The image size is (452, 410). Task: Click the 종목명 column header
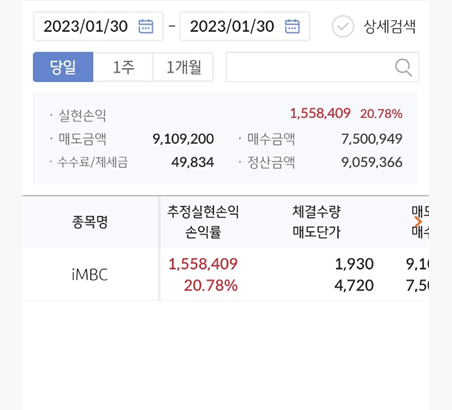[x=90, y=222]
